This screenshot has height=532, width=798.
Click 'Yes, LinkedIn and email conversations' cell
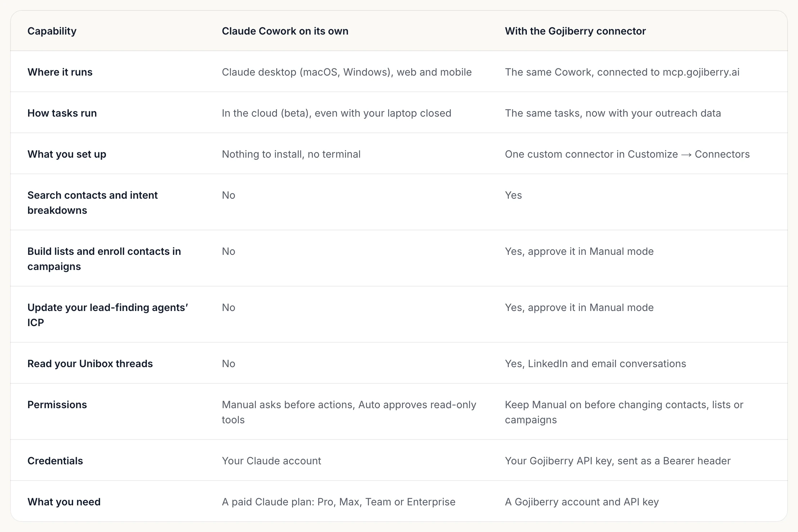coord(595,364)
